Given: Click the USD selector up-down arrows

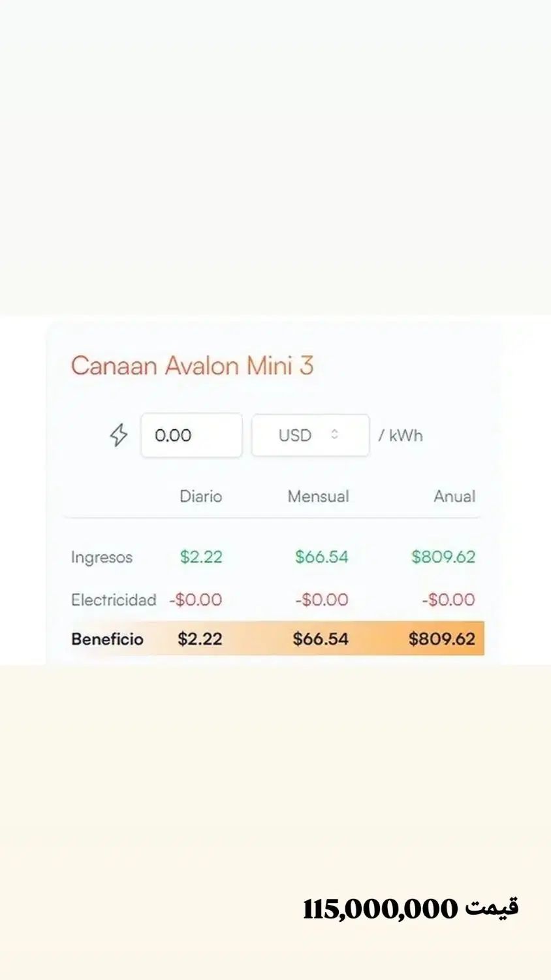Looking at the screenshot, I should pyautogui.click(x=335, y=434).
